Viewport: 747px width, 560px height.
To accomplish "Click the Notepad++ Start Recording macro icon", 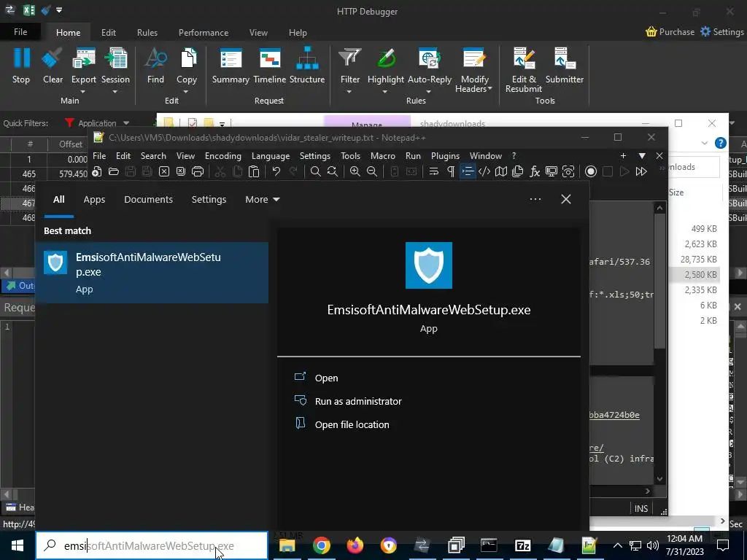I will [591, 171].
